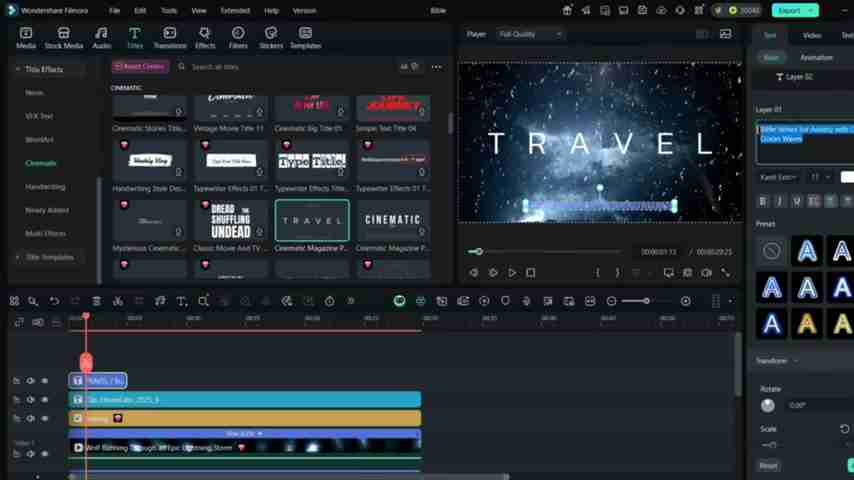
Task: Show more timeline tools with double arrow
Action: pyautogui.click(x=351, y=301)
